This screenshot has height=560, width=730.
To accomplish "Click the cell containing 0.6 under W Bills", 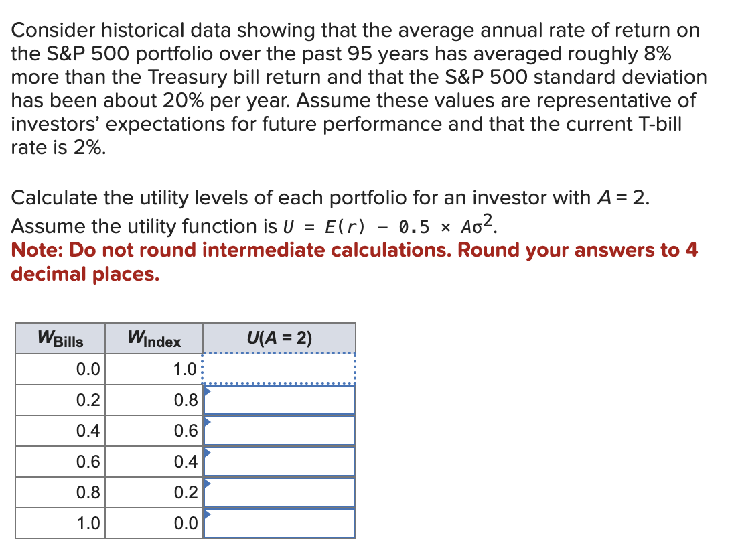I will 59,462.
